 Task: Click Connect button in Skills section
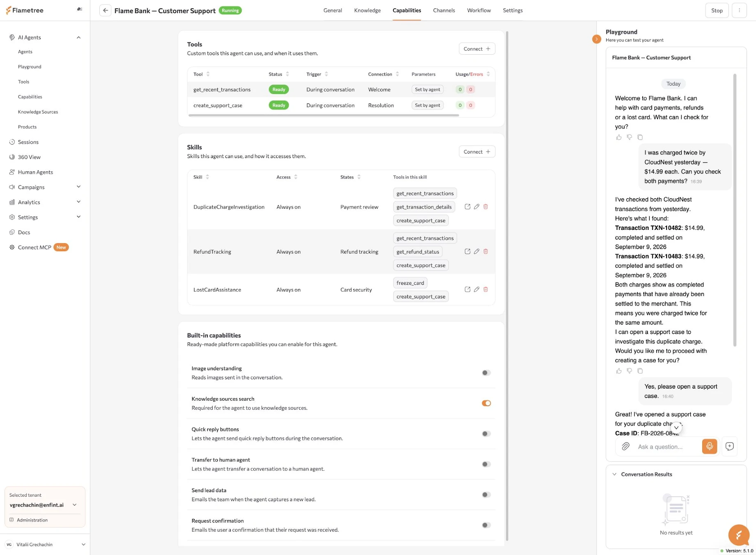(477, 151)
